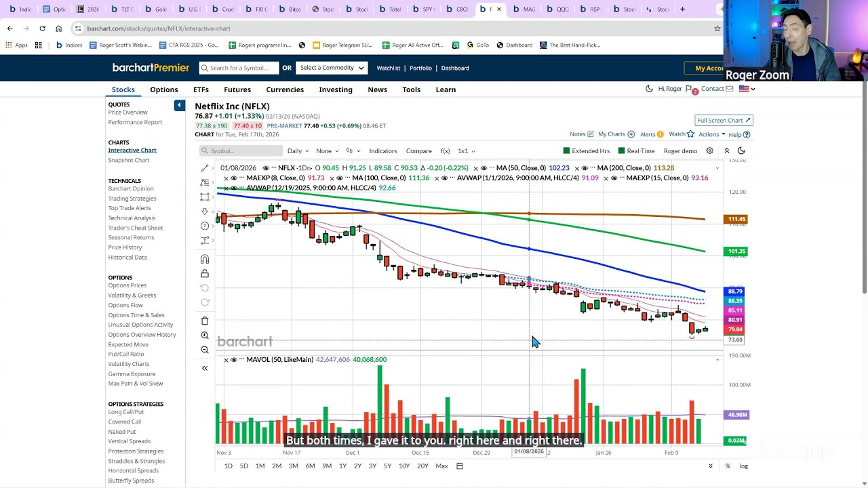Remove the MAEXP (8, Close, 0) study
This screenshot has width=868, height=488.
point(226,178)
